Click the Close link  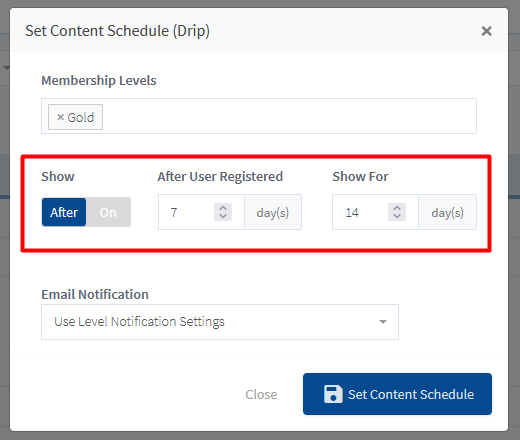click(261, 394)
